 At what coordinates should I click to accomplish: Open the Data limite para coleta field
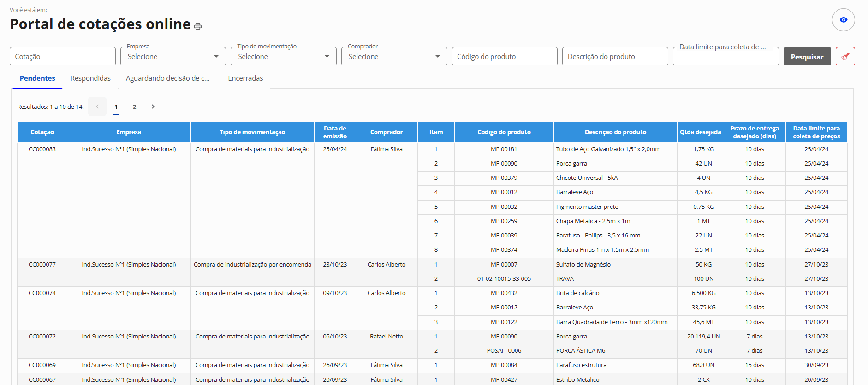tap(725, 56)
